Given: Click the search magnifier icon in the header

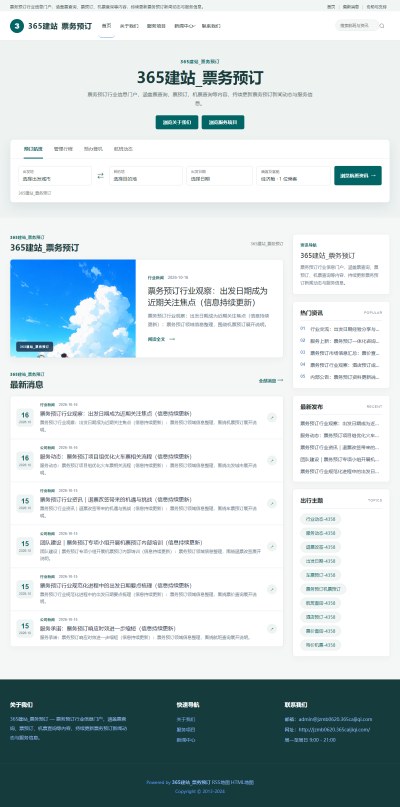Looking at the screenshot, I should click(x=382, y=26).
